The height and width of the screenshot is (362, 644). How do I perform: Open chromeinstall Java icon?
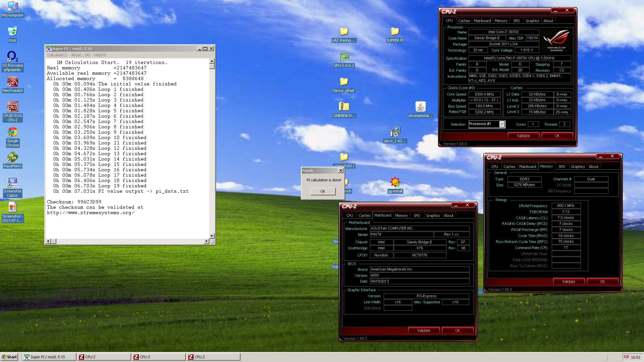[x=420, y=110]
